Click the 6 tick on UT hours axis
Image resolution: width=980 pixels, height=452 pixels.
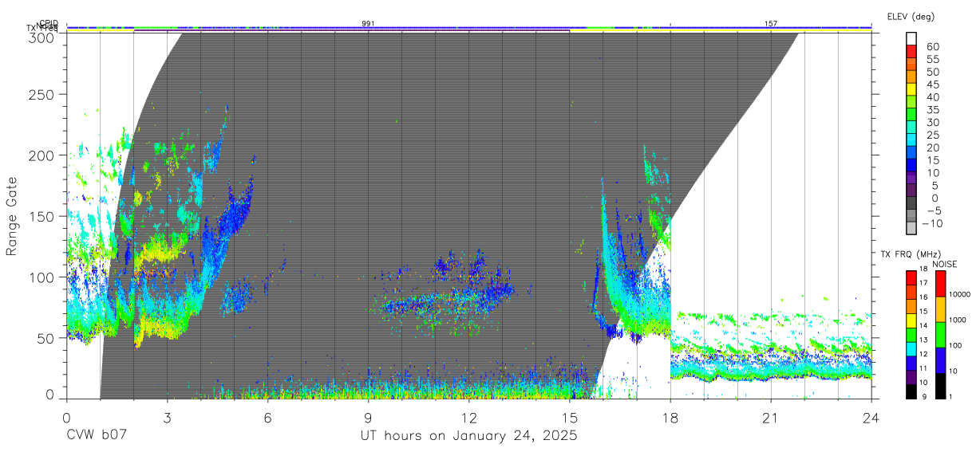[267, 417]
